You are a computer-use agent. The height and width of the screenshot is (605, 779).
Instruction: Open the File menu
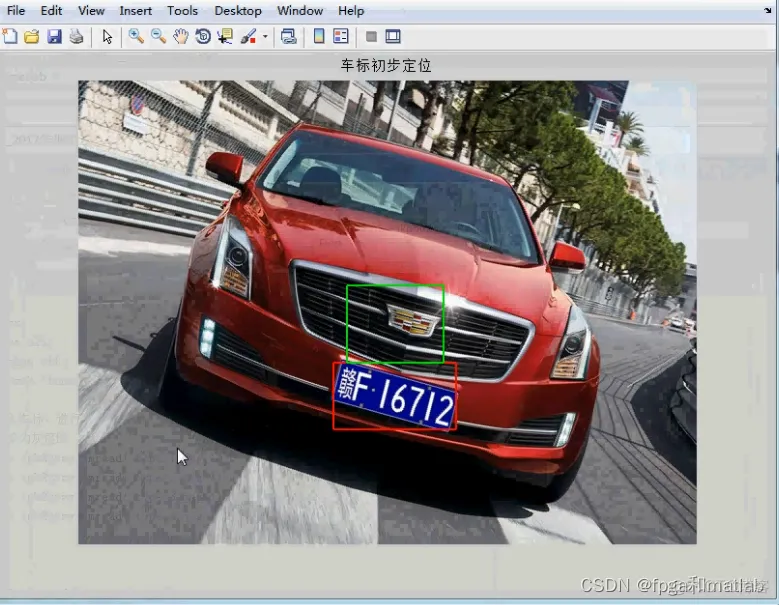[x=16, y=10]
